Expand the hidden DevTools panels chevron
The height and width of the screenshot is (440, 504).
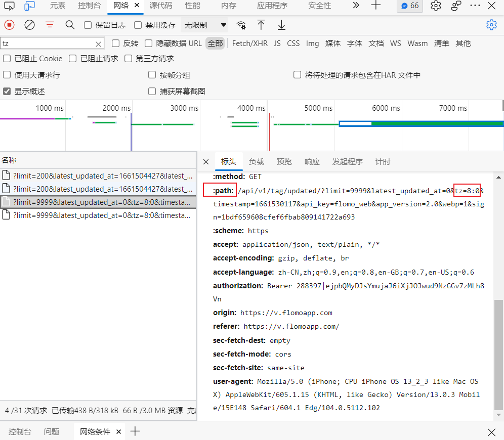[356, 6]
